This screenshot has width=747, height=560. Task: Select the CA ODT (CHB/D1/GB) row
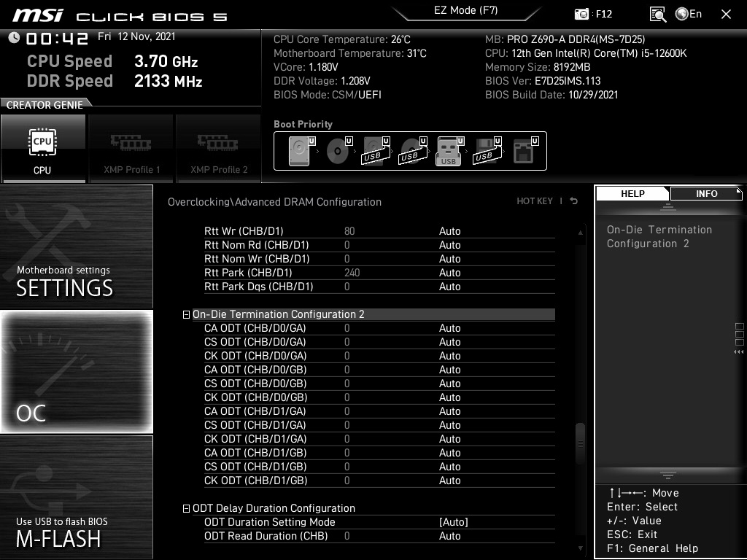(x=379, y=452)
